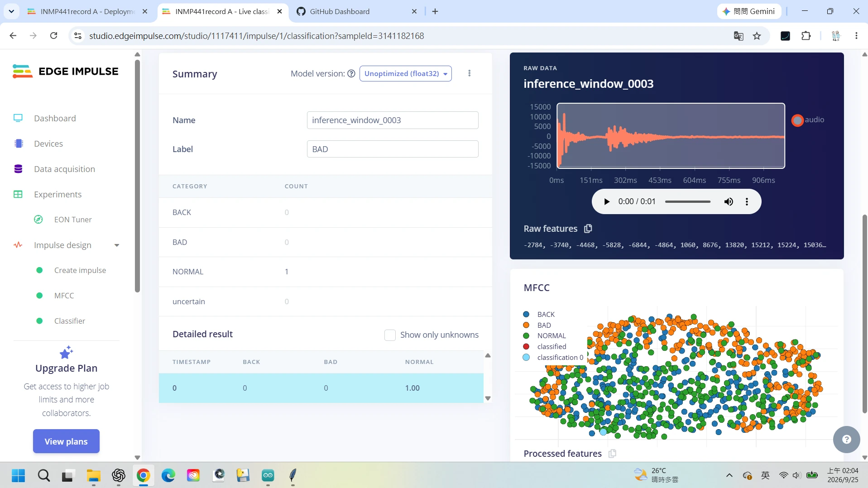Open Experiments section

(x=58, y=194)
